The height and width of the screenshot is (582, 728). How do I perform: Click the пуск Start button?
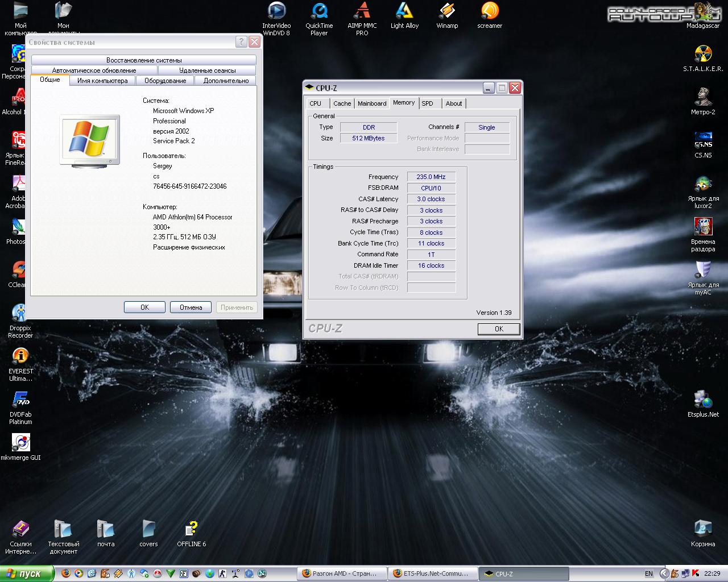point(27,573)
